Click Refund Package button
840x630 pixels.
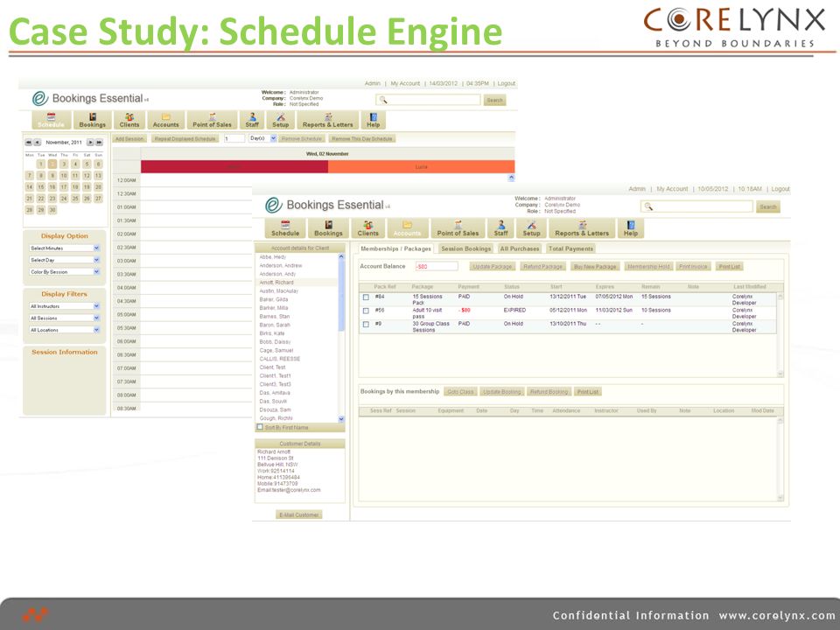point(542,266)
